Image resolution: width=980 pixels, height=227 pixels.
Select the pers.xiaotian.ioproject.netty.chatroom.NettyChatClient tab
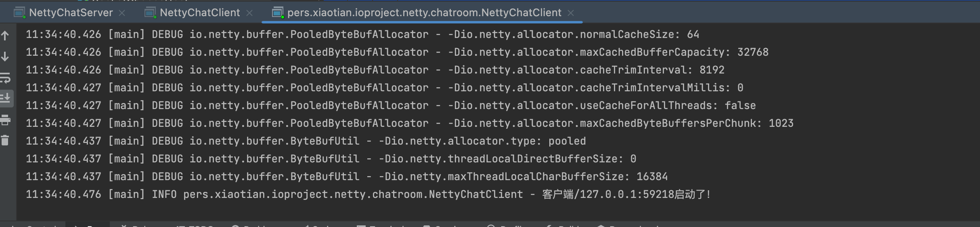click(x=424, y=13)
